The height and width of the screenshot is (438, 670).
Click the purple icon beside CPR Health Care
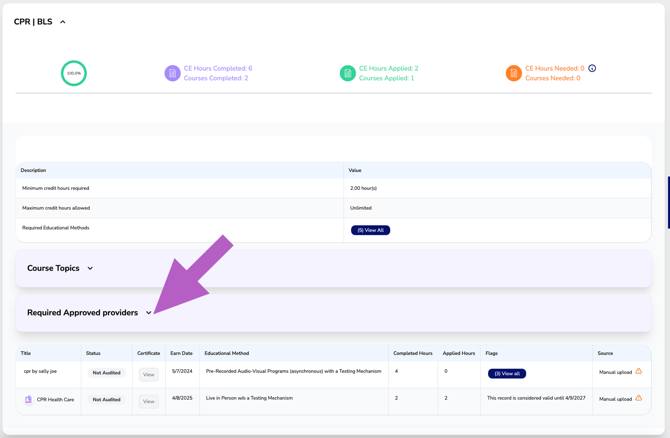[x=28, y=399]
